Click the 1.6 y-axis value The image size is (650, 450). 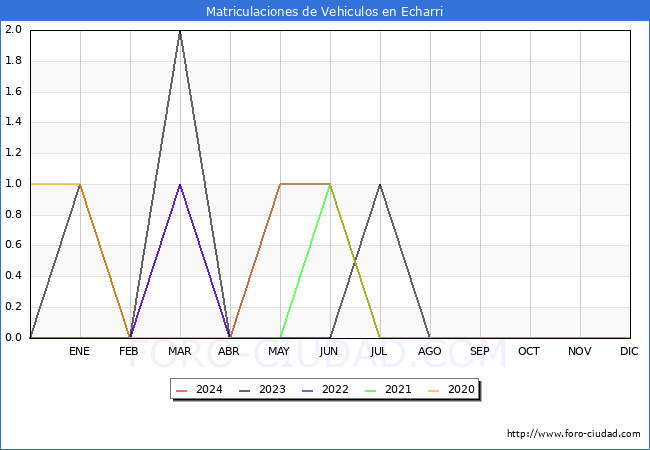coord(13,91)
